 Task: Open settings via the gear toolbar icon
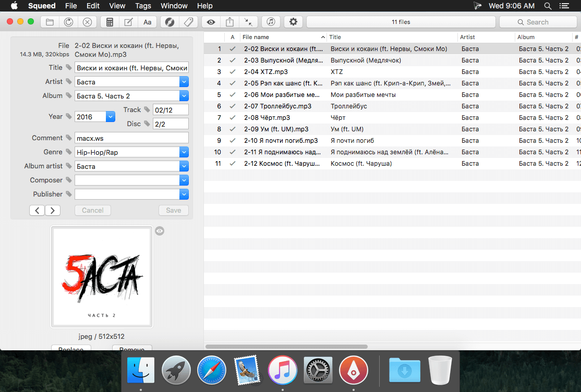[x=293, y=22]
